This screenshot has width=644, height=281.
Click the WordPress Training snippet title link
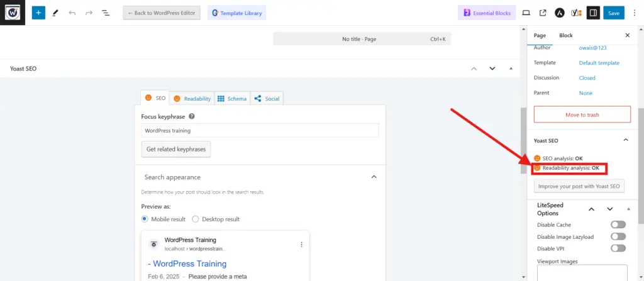point(187,263)
